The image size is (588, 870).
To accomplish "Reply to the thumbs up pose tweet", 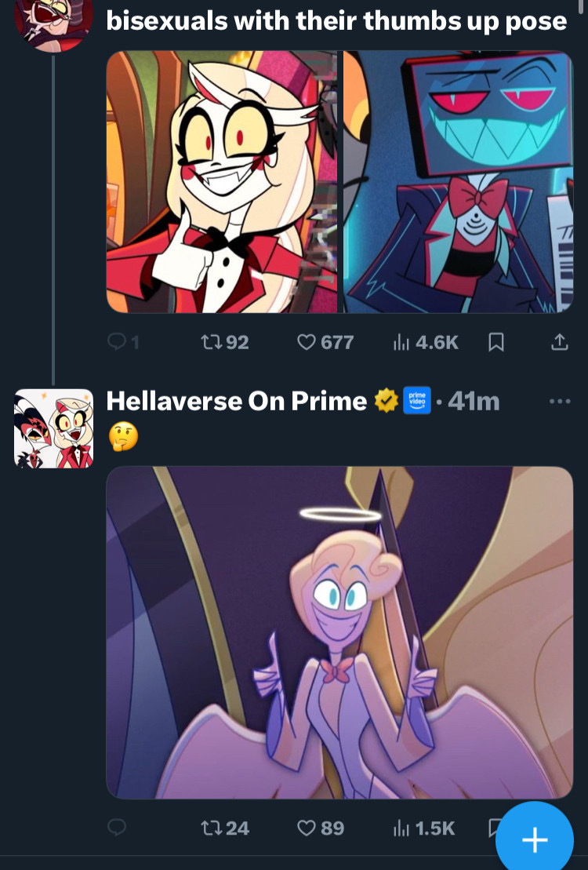I will coord(117,342).
